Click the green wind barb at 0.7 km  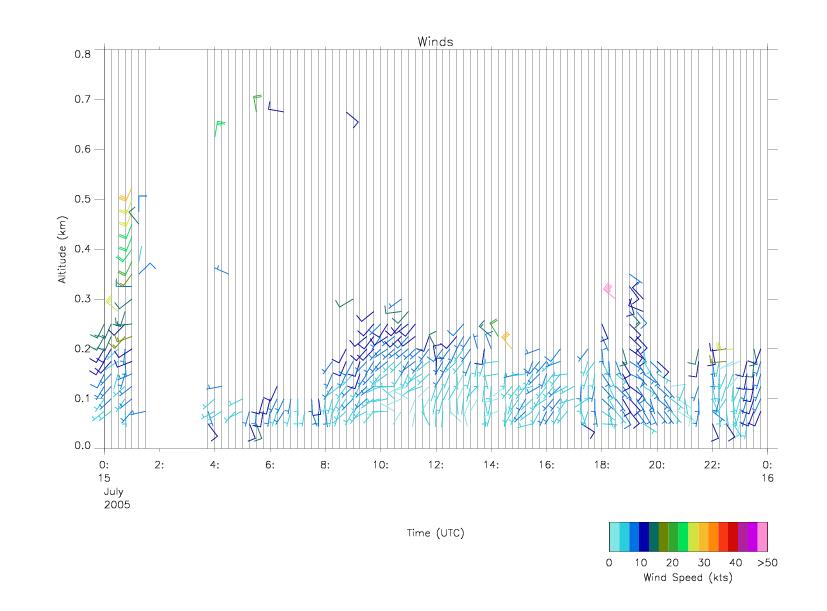tap(257, 103)
